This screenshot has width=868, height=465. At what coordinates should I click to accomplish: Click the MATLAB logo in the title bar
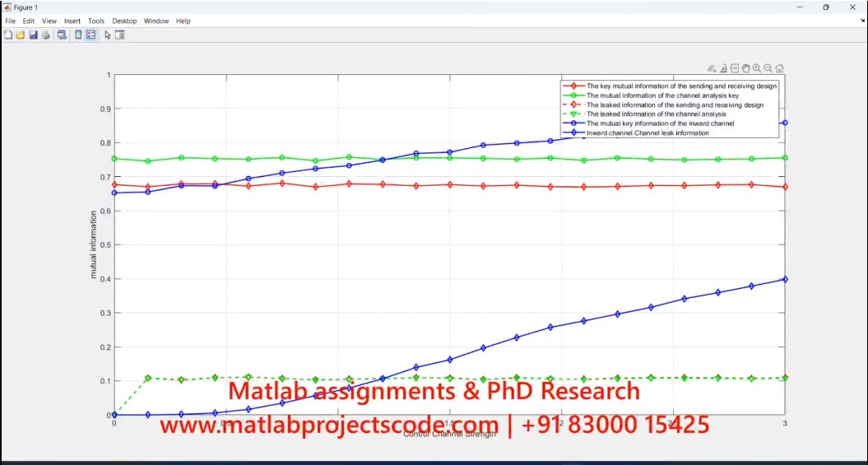coord(7,7)
